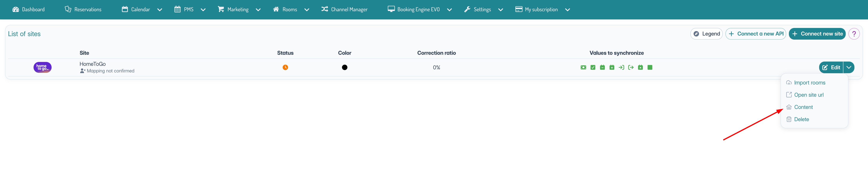This screenshot has width=868, height=179.
Task: Click the calendar plus sync icon
Action: coord(612,67)
